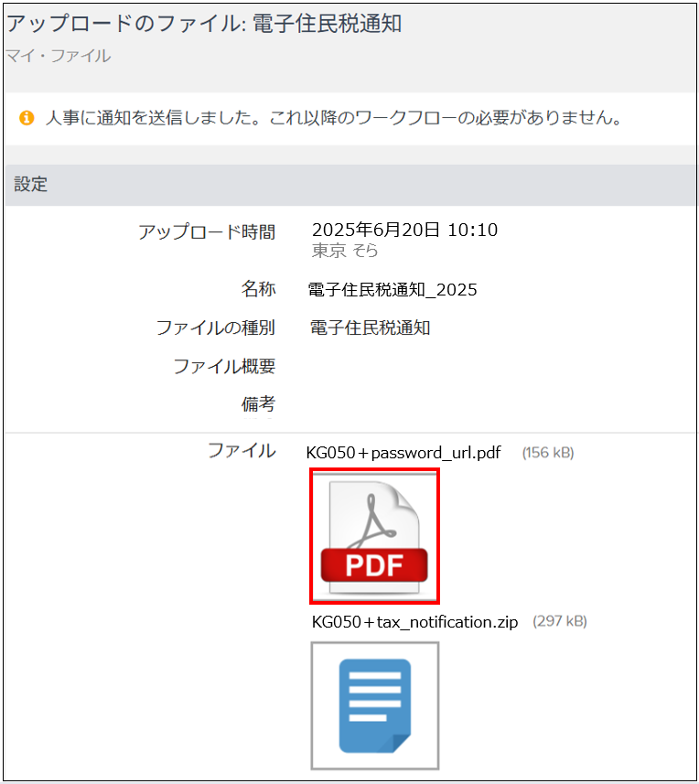Click the KG050+tax_notification.zip file name
This screenshot has width=699, height=784.
[414, 622]
